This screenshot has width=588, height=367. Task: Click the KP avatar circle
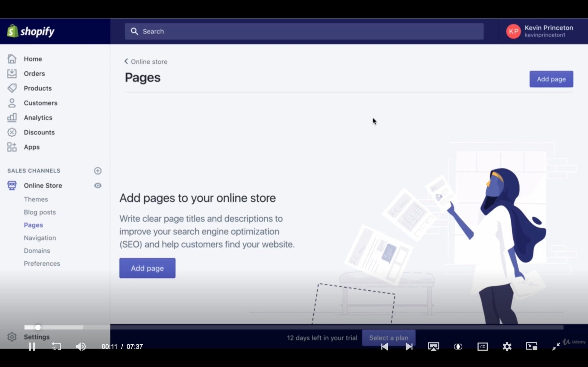coord(513,31)
